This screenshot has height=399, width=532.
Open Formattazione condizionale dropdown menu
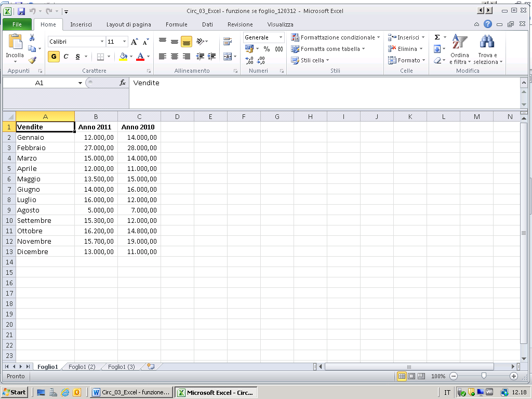click(x=336, y=37)
